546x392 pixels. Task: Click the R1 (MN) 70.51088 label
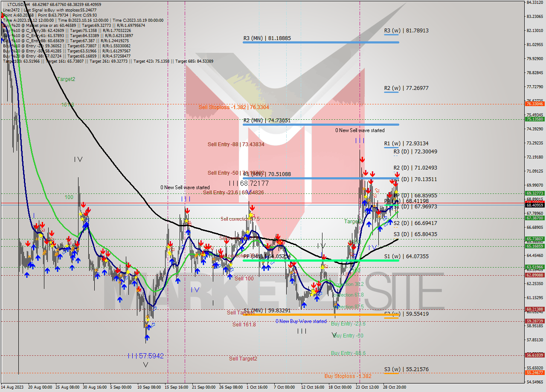[267, 174]
